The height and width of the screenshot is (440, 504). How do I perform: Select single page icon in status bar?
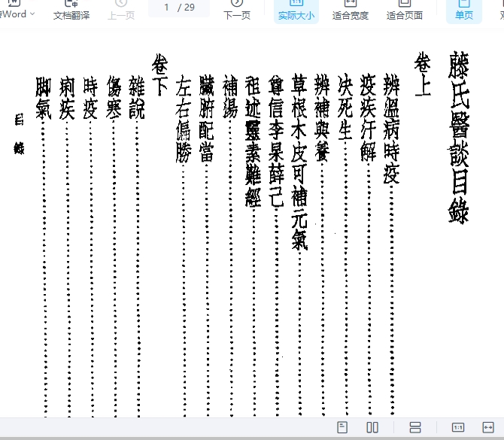(x=343, y=427)
